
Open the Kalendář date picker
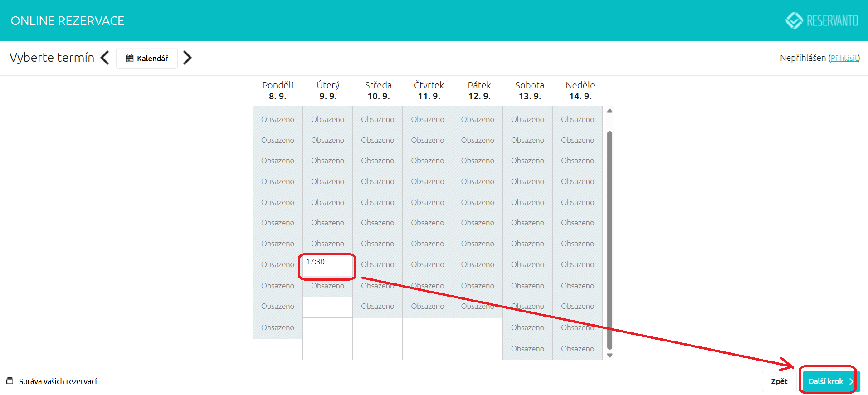147,59
